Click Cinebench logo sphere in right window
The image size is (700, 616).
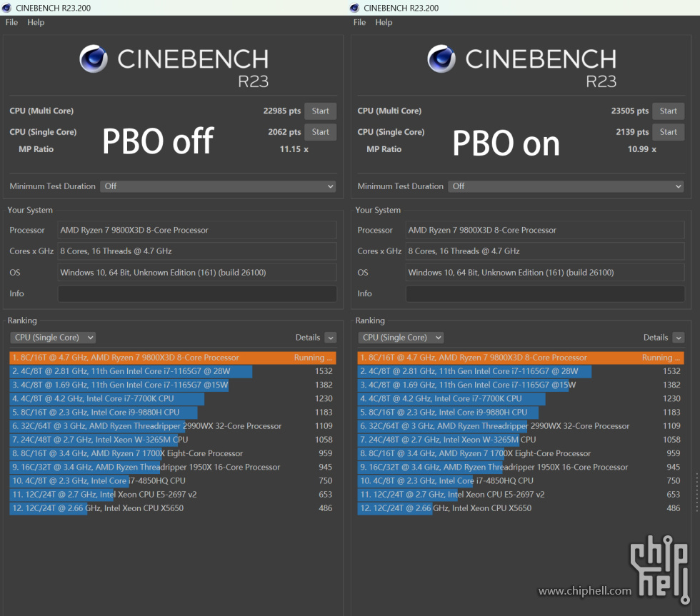tap(441, 59)
